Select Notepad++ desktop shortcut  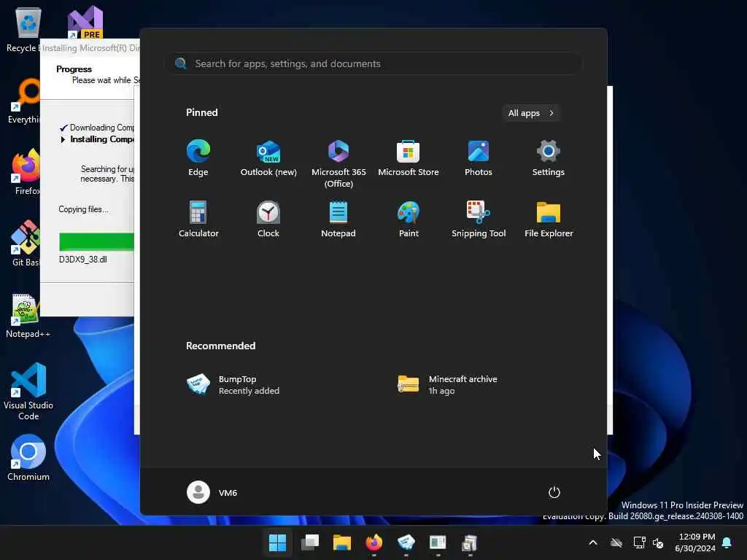28,316
